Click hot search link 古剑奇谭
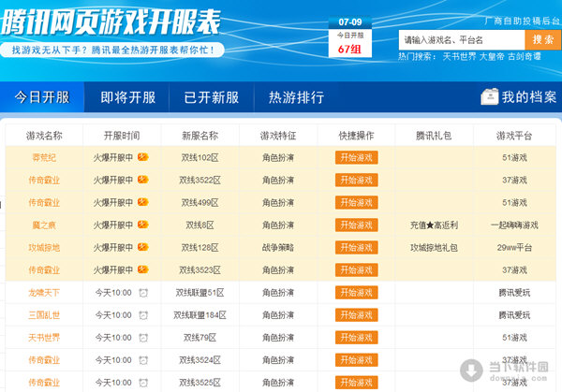 [524, 56]
